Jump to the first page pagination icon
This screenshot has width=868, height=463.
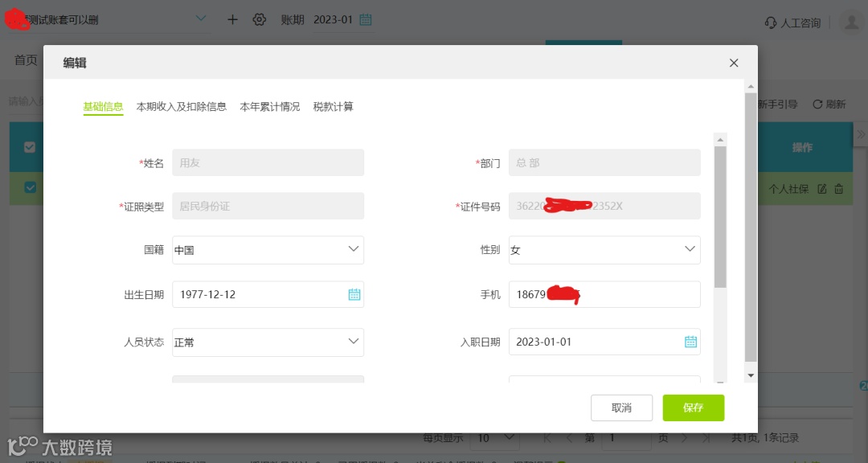(547, 438)
